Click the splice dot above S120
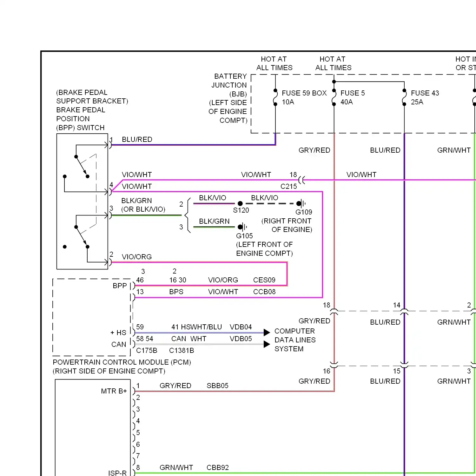476x476 pixels. point(240,203)
